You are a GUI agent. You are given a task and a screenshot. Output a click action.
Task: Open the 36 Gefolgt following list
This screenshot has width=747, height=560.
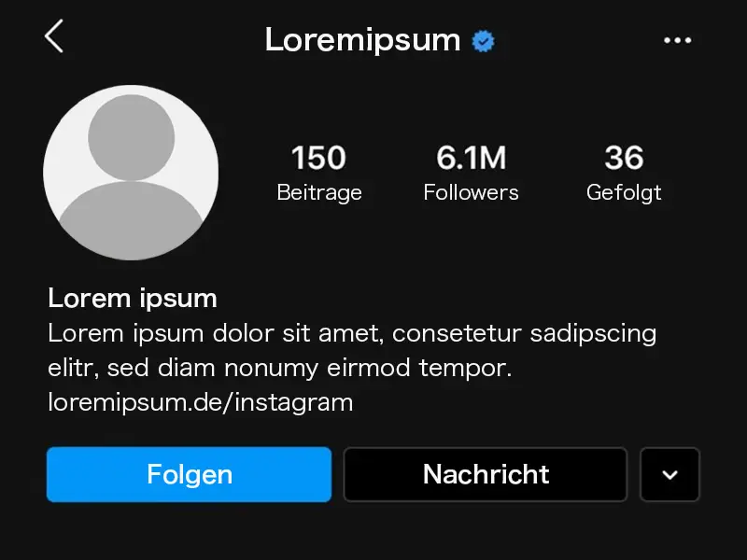pyautogui.click(x=624, y=174)
